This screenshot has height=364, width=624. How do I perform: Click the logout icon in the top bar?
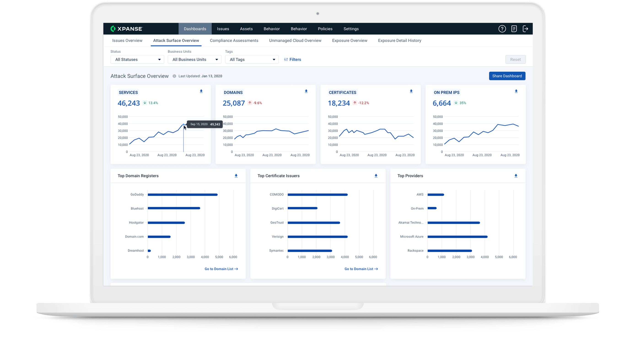point(526,29)
